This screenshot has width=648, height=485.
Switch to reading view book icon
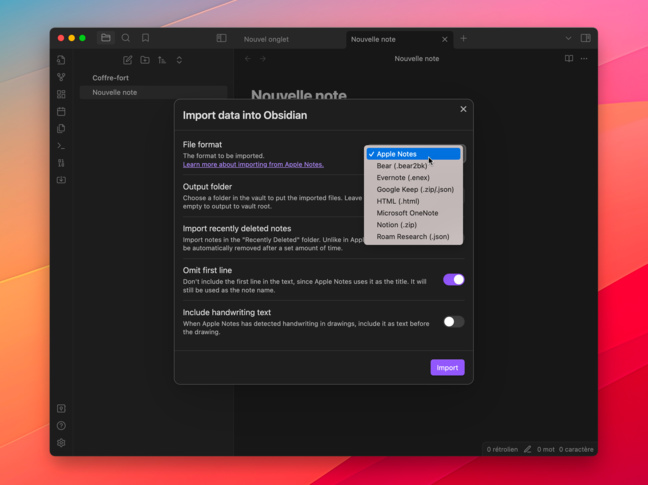click(x=569, y=59)
